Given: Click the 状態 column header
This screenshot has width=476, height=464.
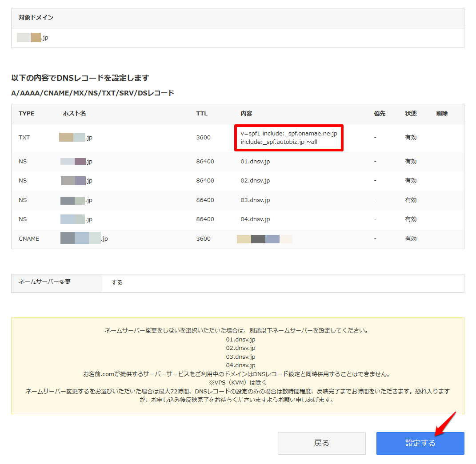Looking at the screenshot, I should (x=411, y=114).
